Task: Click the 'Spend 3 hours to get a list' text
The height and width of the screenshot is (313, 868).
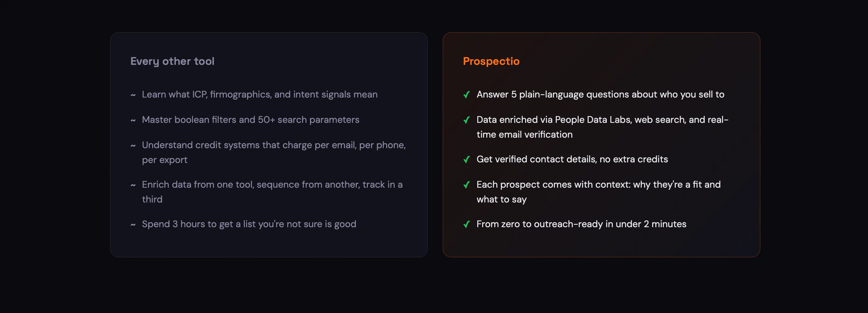Action: [249, 224]
